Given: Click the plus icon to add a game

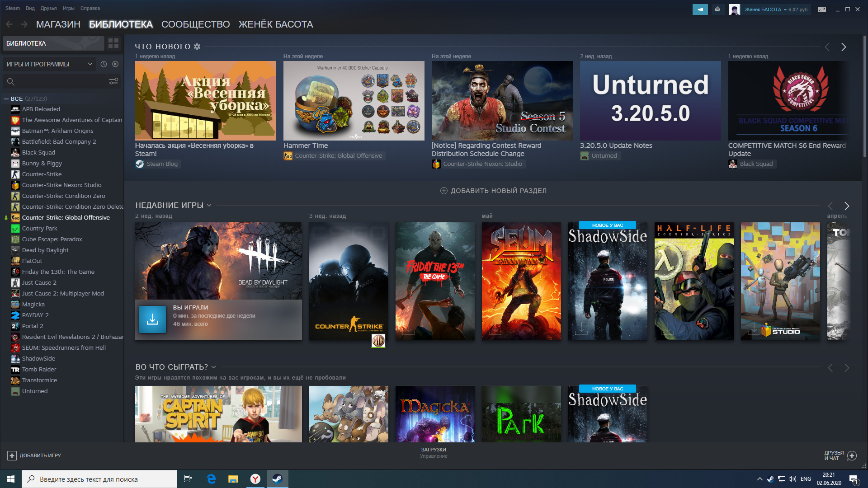Looking at the screenshot, I should tap(12, 455).
